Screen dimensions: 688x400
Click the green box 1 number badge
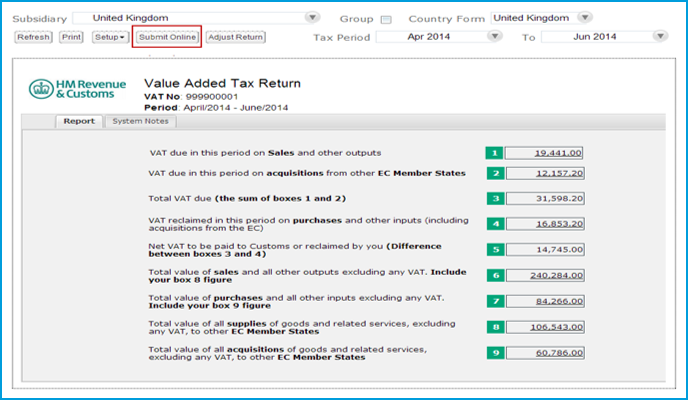494,153
